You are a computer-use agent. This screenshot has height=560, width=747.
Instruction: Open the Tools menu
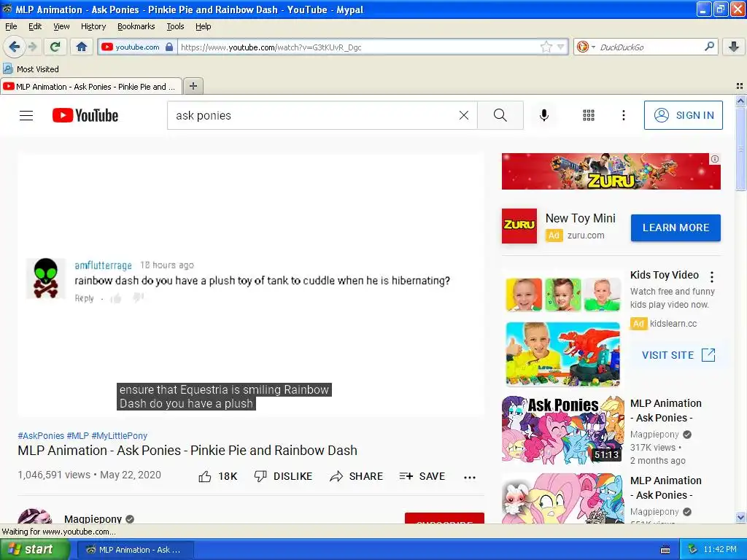pos(175,26)
